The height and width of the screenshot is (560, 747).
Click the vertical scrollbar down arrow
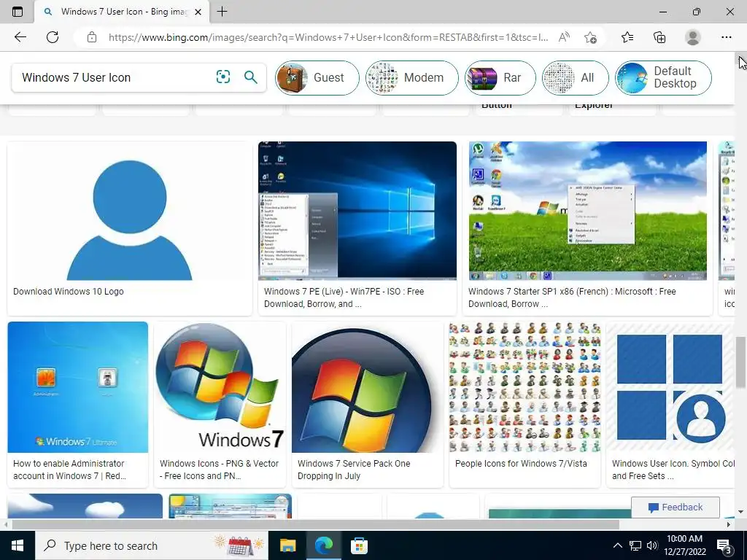point(740,513)
